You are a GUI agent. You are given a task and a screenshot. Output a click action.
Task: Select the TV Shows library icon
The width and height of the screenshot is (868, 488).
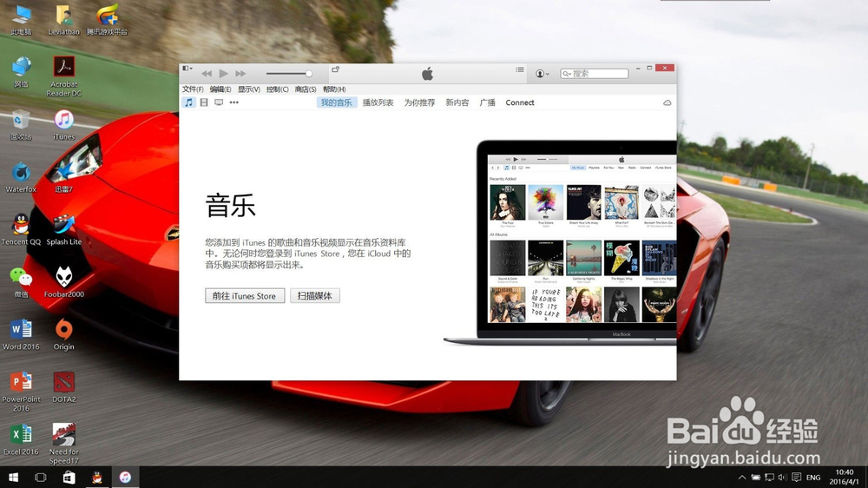pyautogui.click(x=219, y=102)
